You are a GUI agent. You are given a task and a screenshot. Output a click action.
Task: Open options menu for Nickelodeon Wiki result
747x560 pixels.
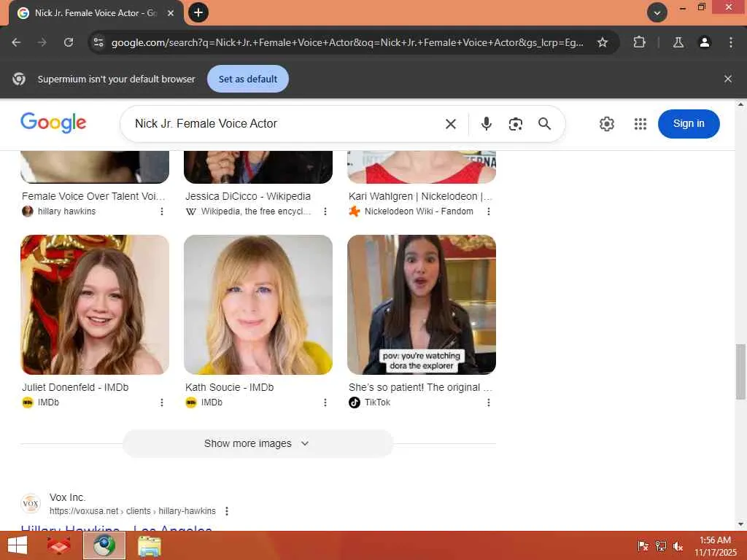coord(489,211)
